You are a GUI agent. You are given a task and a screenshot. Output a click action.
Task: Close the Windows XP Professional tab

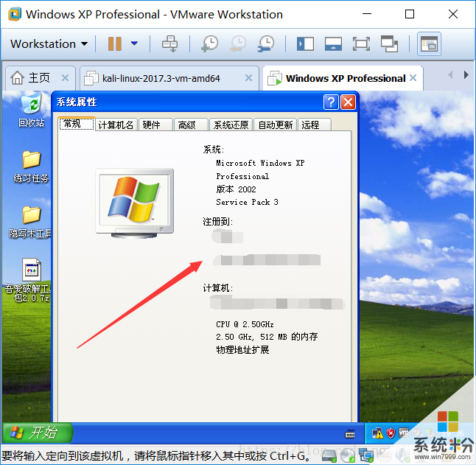[x=413, y=78]
